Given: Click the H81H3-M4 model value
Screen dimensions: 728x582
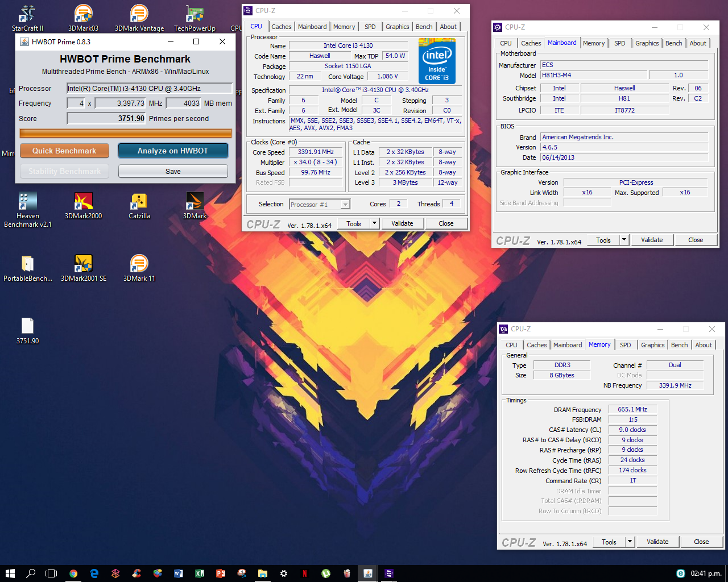Looking at the screenshot, I should coord(593,75).
